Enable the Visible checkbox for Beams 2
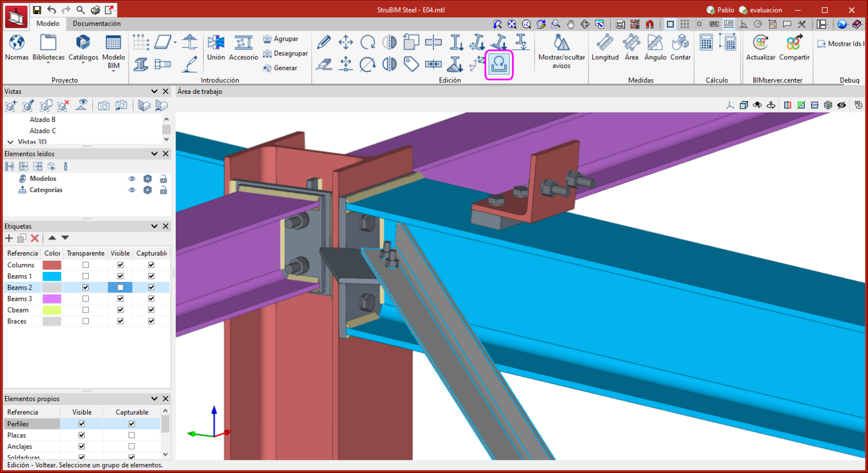 [120, 288]
